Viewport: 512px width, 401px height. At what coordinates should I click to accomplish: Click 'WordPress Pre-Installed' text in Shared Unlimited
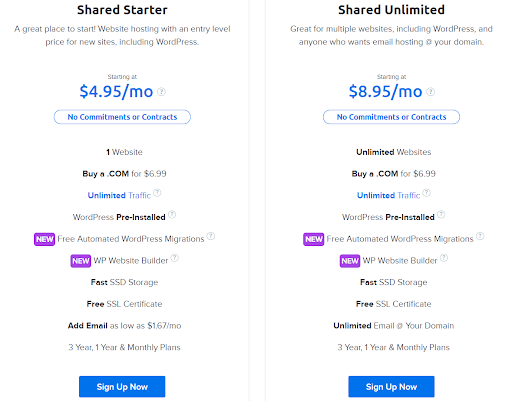(x=388, y=217)
